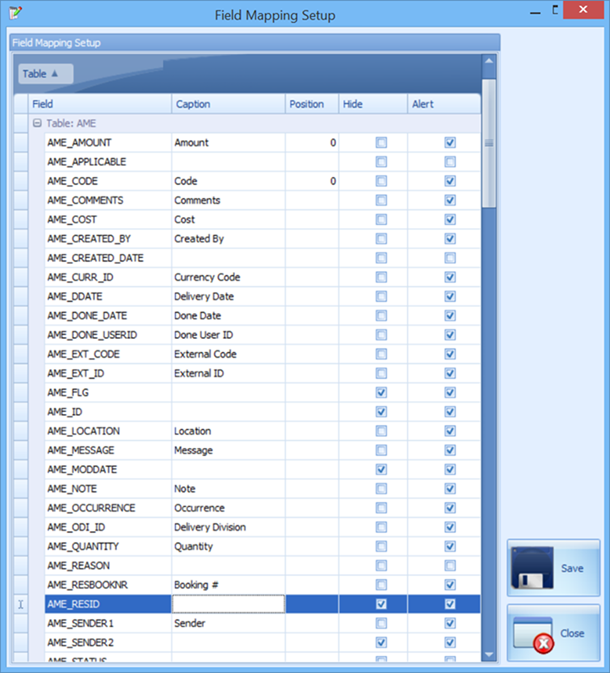This screenshot has height=673, width=610.
Task: Click the 'Done User ID' caption cell
Action: pos(228,335)
